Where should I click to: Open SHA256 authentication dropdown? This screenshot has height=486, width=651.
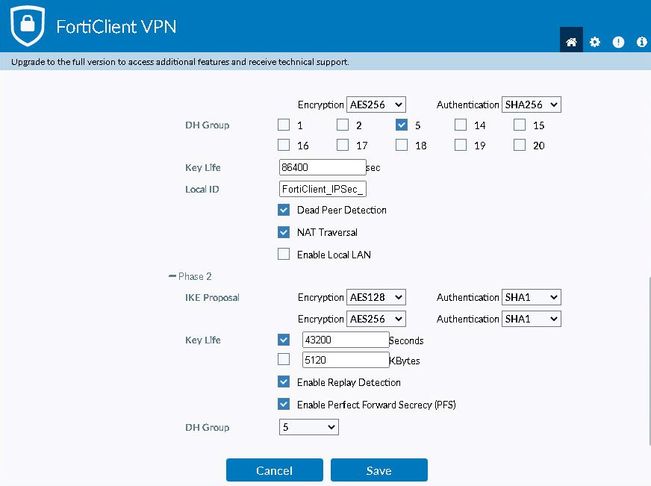(530, 104)
